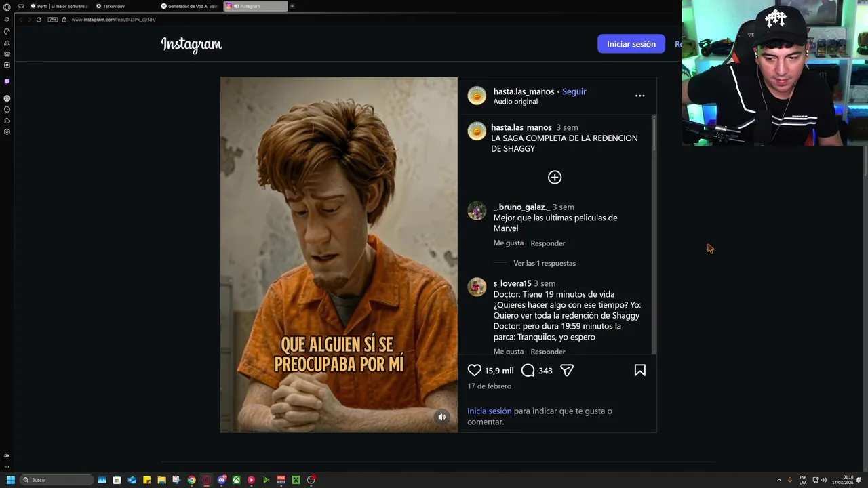Show hidden system tray icons
868x488 pixels.
point(779,480)
